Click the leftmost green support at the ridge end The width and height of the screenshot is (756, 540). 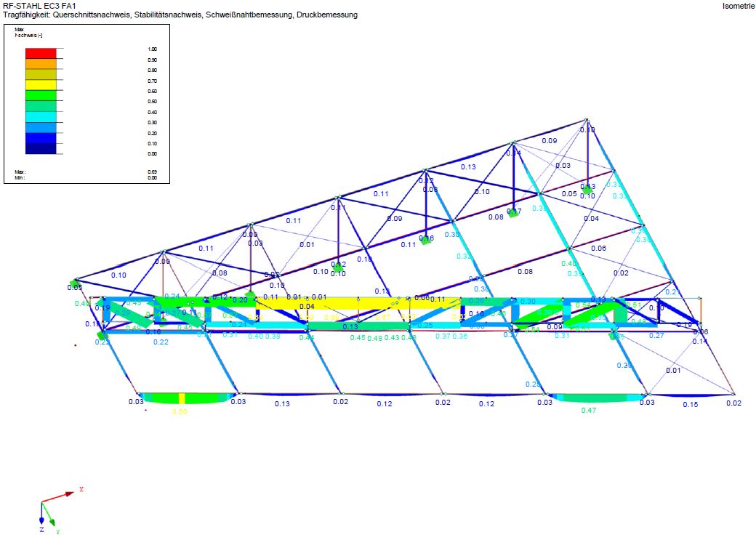(74, 283)
